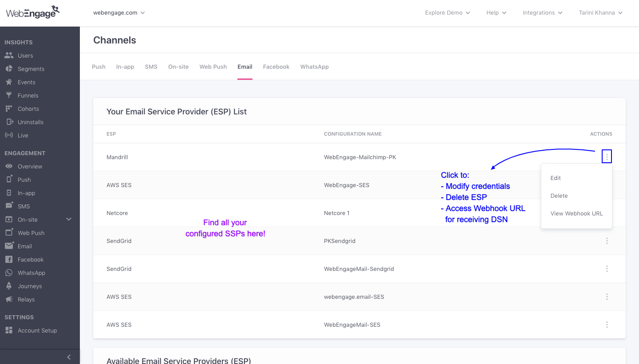Viewport: 639px width, 364px height.
Task: Click the Journeys rocket icon
Action: [9, 286]
